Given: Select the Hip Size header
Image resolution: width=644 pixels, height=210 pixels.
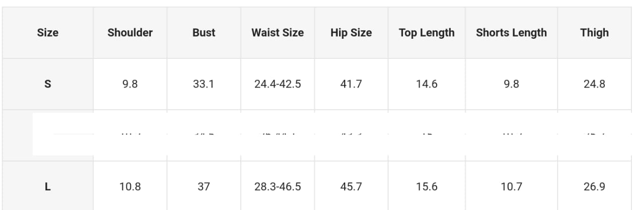Looking at the screenshot, I should point(351,33).
